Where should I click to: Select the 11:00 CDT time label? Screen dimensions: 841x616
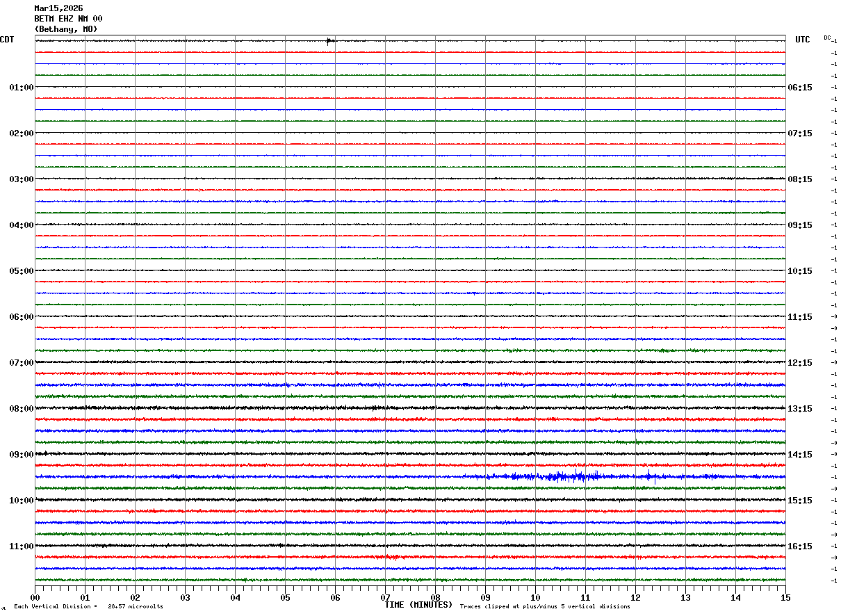click(x=22, y=546)
